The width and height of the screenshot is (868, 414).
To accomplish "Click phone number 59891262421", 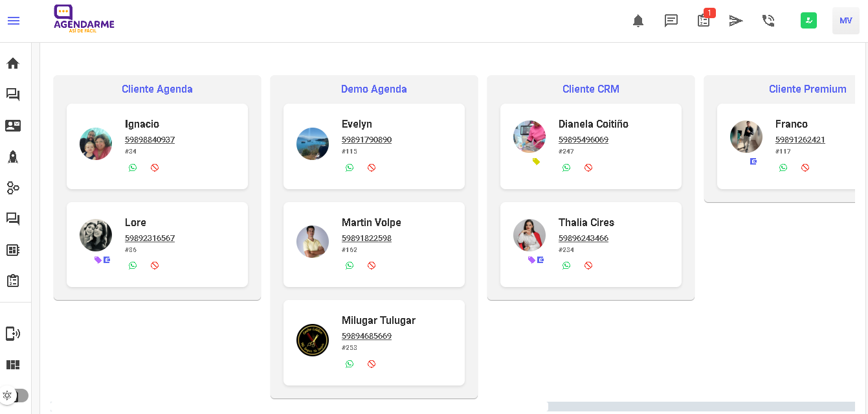I will (x=800, y=140).
